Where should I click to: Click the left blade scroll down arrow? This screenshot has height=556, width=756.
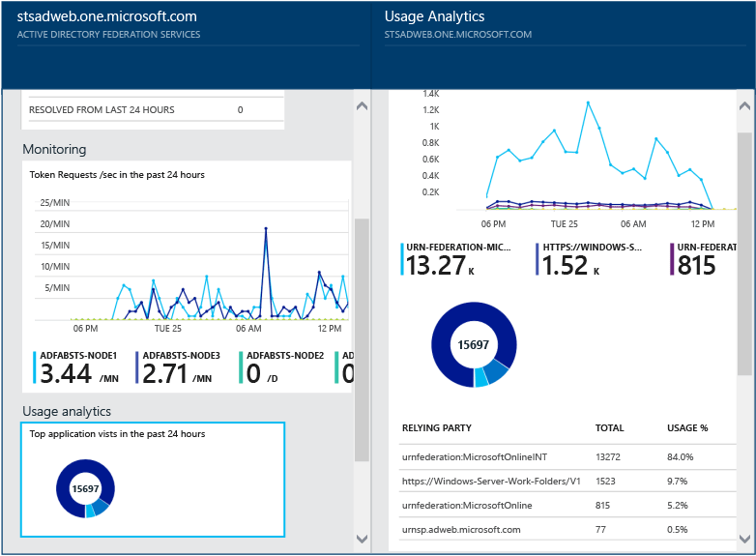pos(362,539)
